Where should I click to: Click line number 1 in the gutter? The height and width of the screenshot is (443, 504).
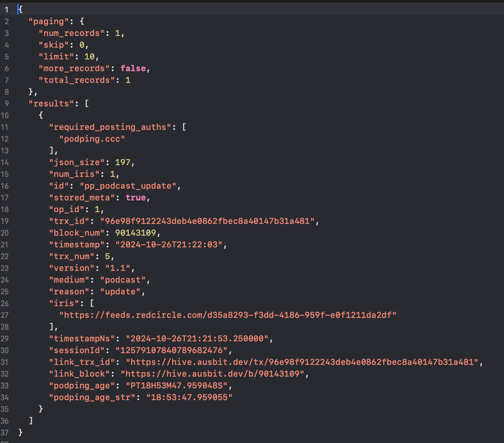click(7, 10)
